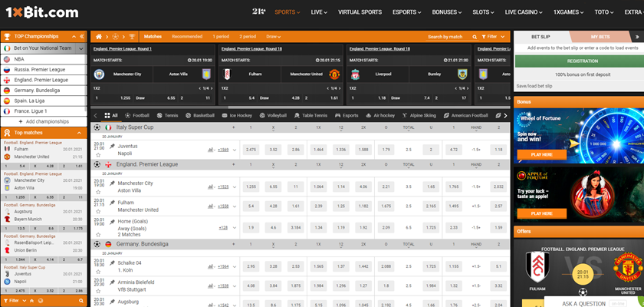Favorite the Manchester City vs Aston Villa star
The width and height of the screenshot is (644, 307).
coord(98,192)
